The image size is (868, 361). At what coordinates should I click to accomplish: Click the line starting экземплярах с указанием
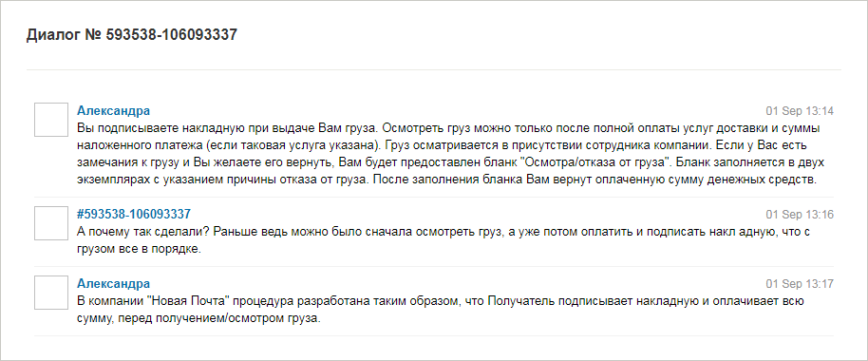pyautogui.click(x=446, y=180)
